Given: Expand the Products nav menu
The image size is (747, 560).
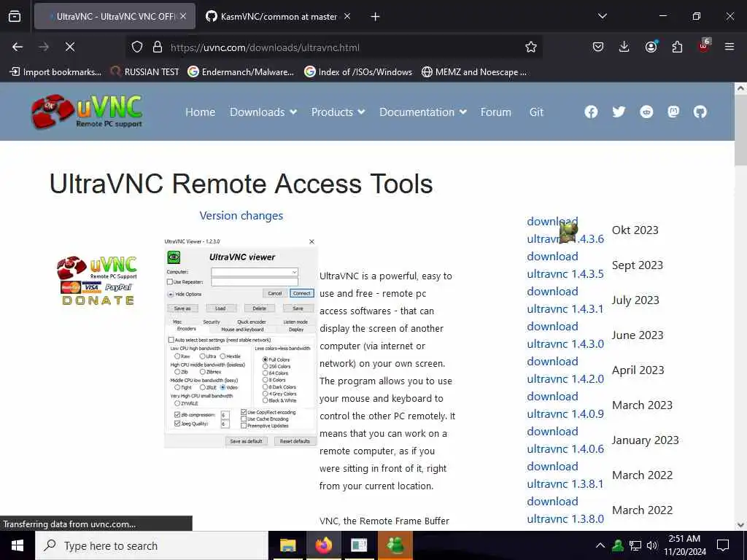Looking at the screenshot, I should point(338,112).
